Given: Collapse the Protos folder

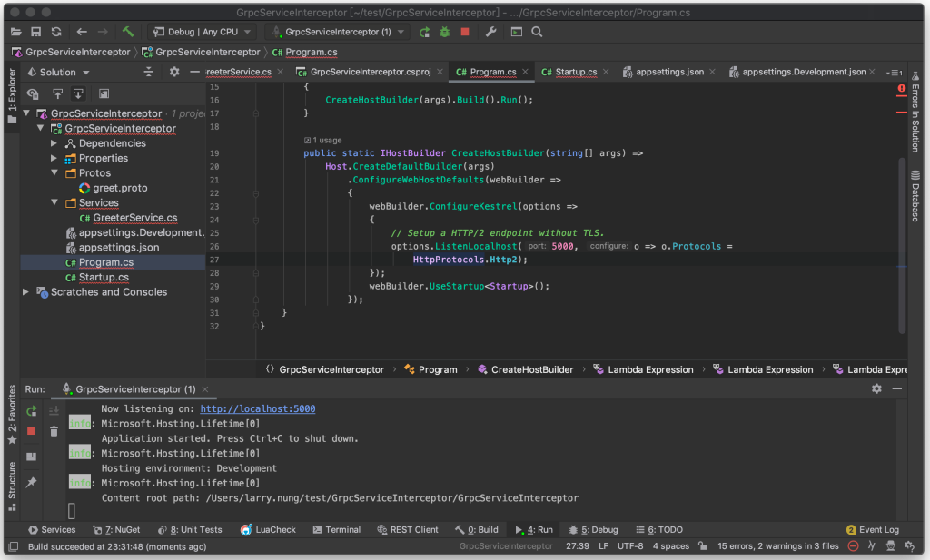Looking at the screenshot, I should [54, 172].
